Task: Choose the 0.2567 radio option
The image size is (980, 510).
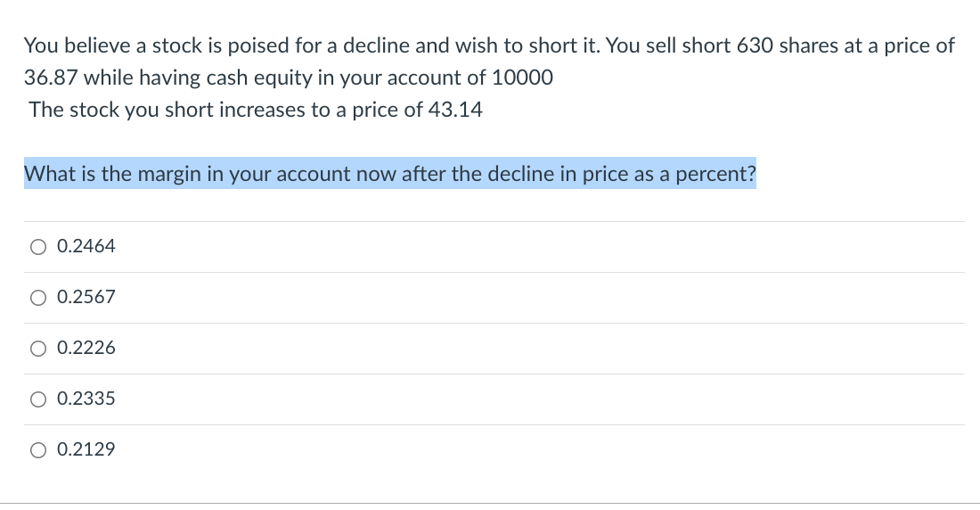Action: (x=38, y=298)
